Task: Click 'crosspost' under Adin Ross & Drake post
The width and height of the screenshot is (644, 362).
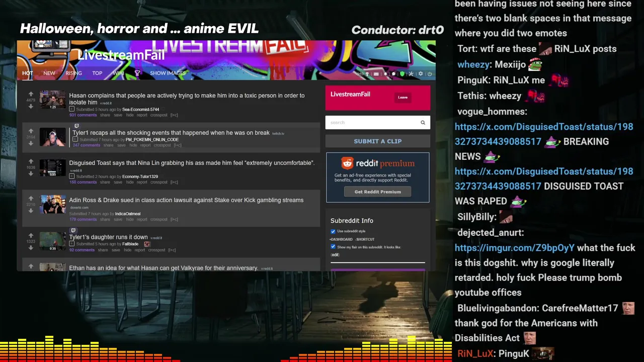Action: click(x=158, y=219)
